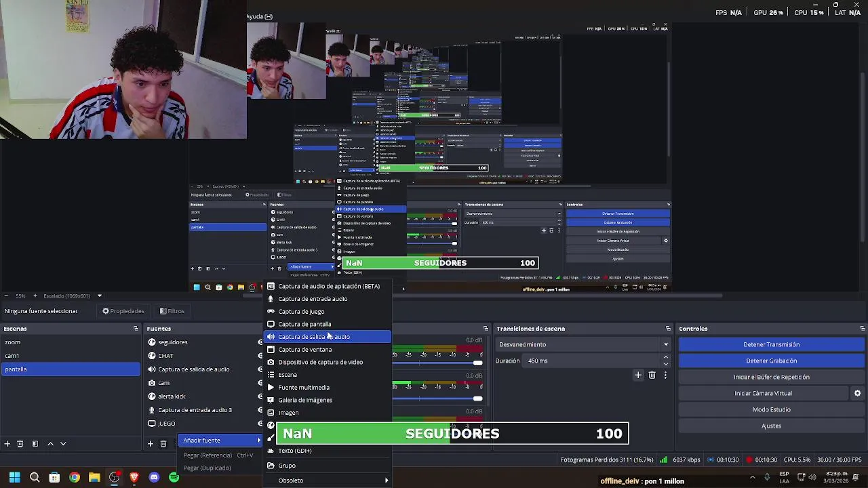Choose Galería de imágenes from menu
This screenshot has height=488, width=868.
[x=328, y=400]
